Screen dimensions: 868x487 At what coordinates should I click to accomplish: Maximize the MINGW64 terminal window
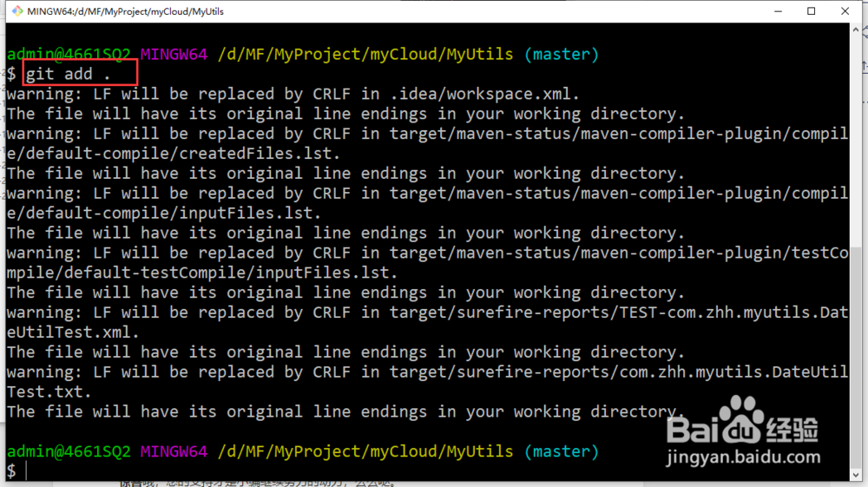click(x=812, y=11)
